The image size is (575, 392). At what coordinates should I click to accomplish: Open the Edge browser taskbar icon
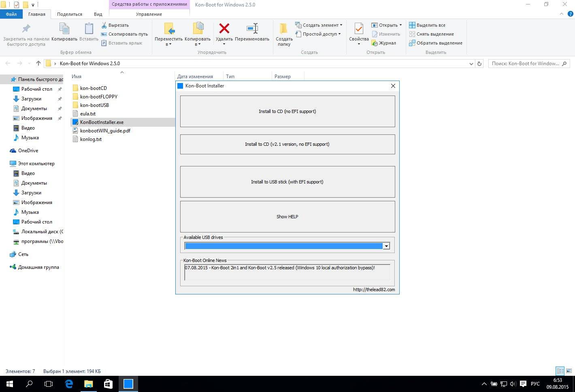coord(69,383)
